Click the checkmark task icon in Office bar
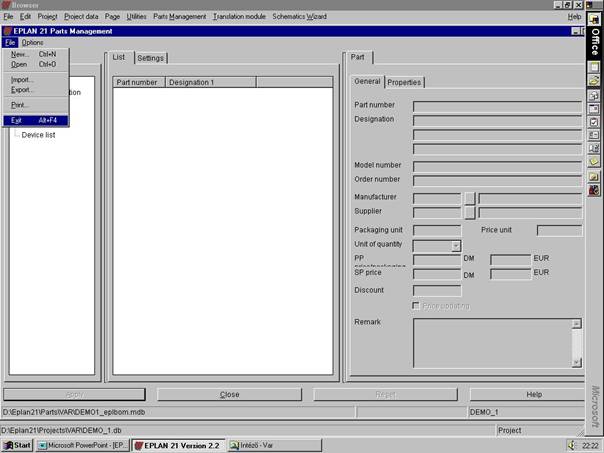604x453 pixels. coord(594,122)
